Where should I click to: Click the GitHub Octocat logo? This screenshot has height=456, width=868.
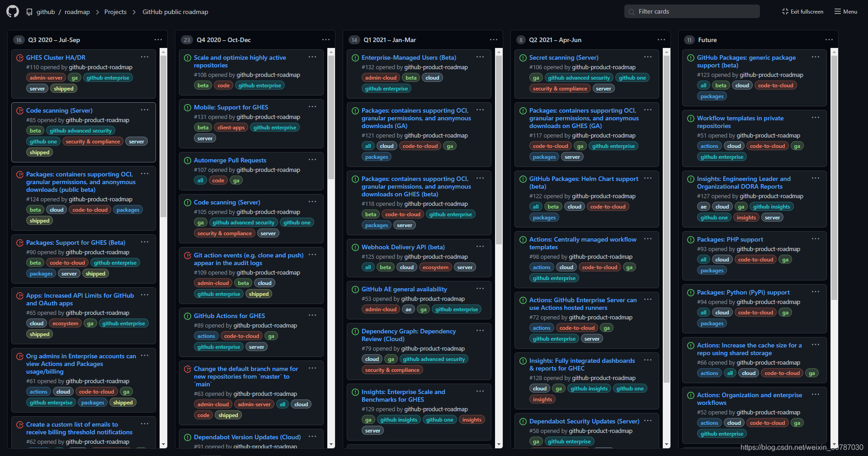tap(13, 11)
